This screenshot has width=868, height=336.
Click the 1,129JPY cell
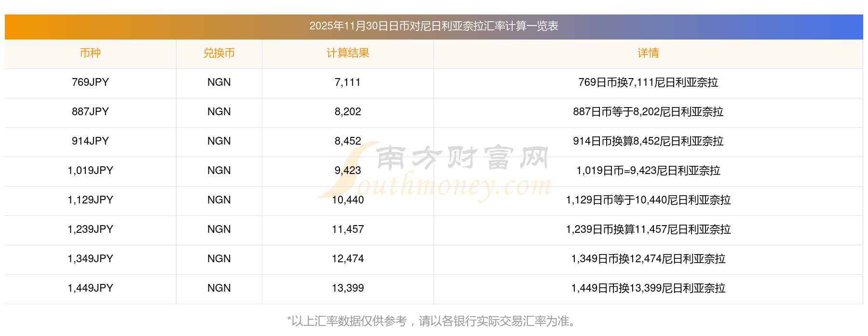(x=90, y=200)
